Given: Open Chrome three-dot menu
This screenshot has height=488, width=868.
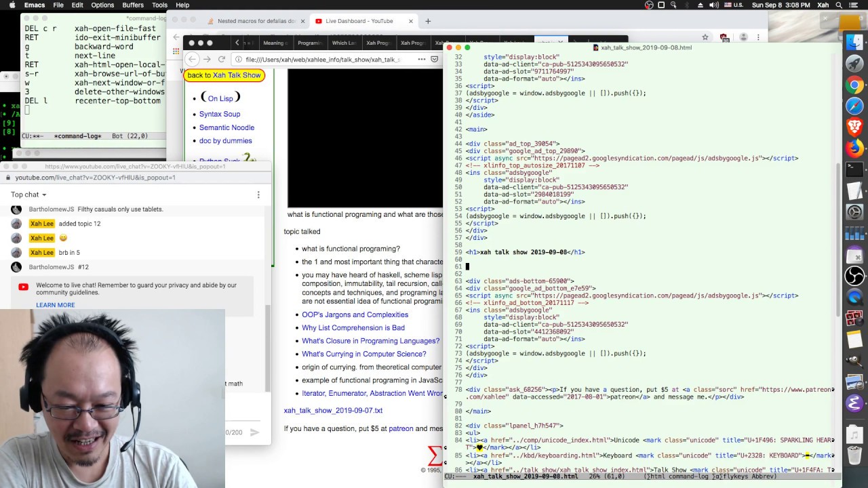Looking at the screenshot, I should point(758,37).
